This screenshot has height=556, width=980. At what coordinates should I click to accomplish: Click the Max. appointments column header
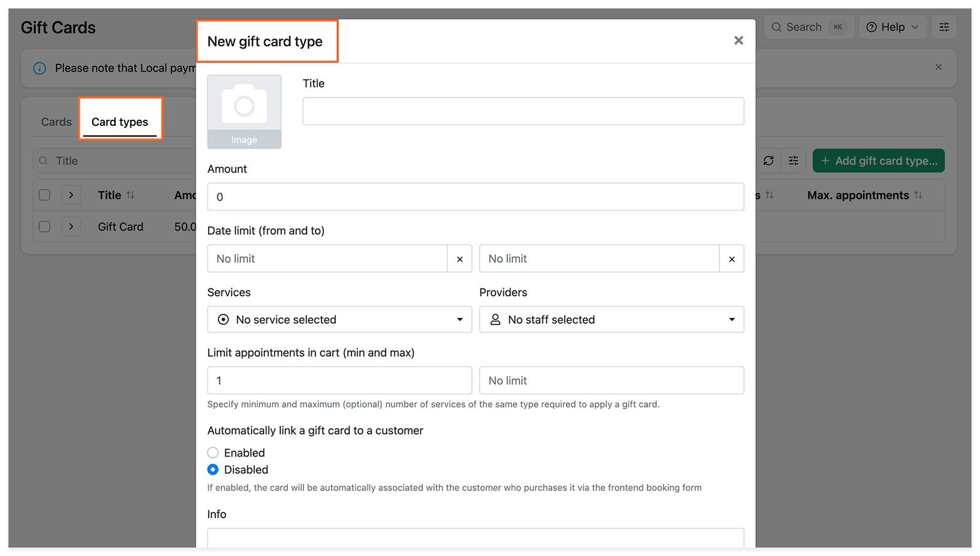[x=858, y=195]
